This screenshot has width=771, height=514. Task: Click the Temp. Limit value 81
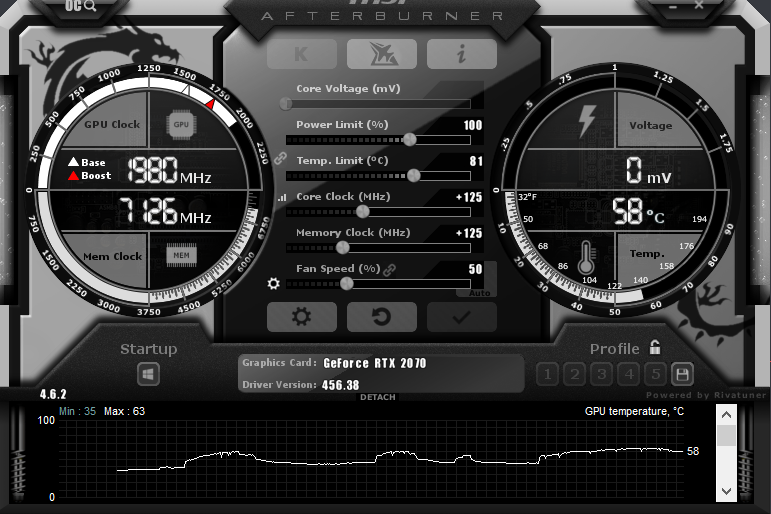tap(476, 161)
